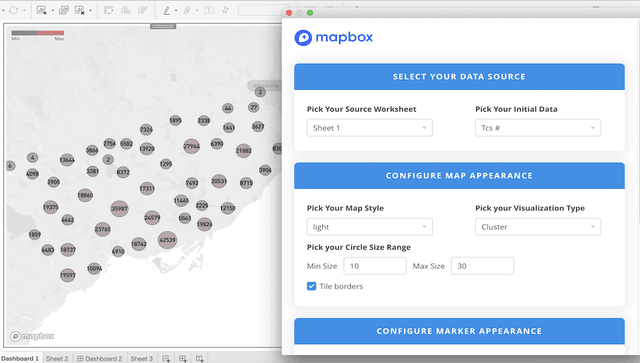Open the Dashboard 2 tab

[x=100, y=358]
